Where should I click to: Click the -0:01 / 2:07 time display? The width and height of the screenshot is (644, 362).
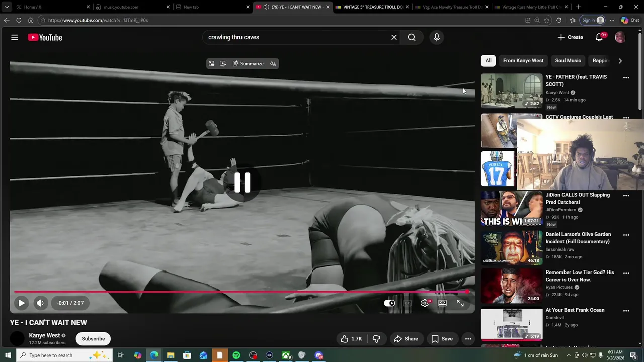coord(70,303)
